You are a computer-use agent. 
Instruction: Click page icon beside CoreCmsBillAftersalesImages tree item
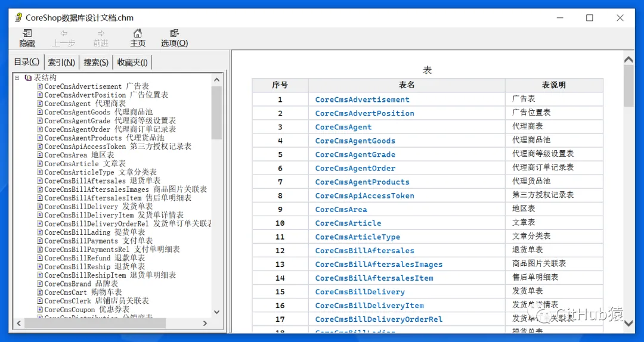click(40, 189)
